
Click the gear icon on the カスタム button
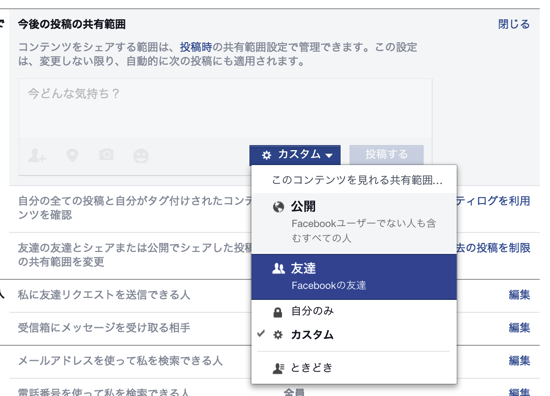(x=267, y=155)
